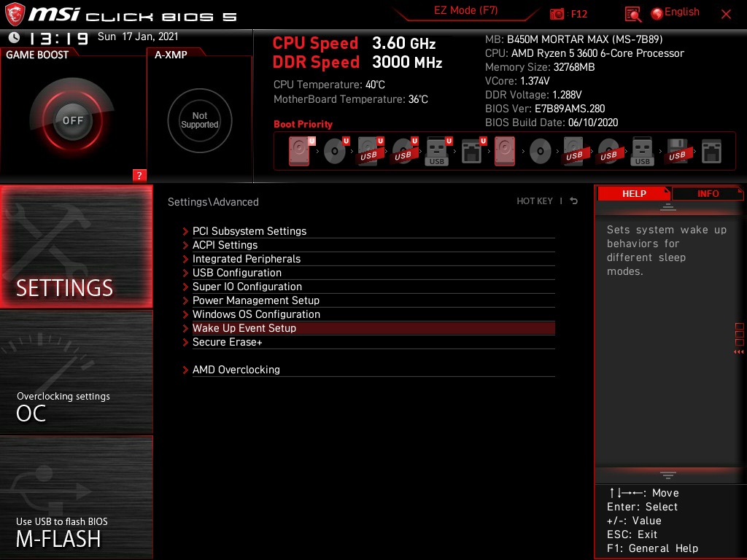This screenshot has height=560, width=747.
Task: Click the back arrow next to HOT KEY
Action: [574, 201]
